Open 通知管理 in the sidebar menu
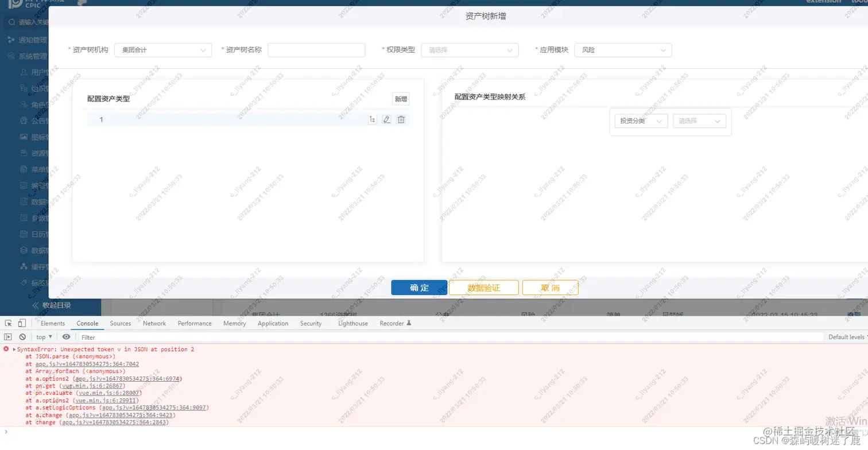This screenshot has width=868, height=450. click(33, 40)
